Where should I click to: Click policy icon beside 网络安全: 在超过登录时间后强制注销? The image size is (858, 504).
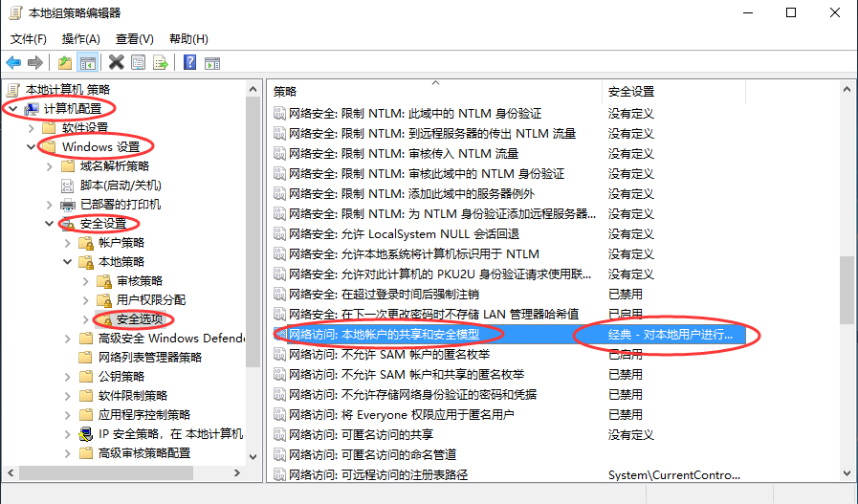pyautogui.click(x=279, y=295)
